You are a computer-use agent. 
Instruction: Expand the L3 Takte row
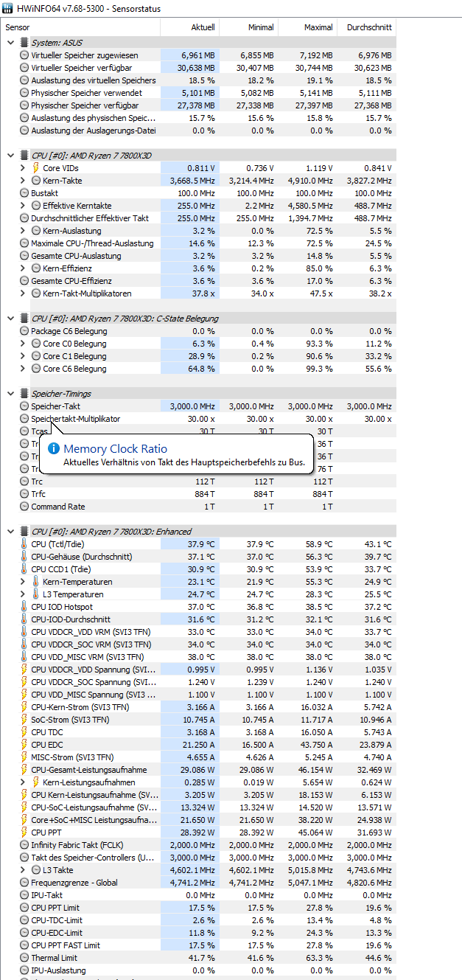point(23,870)
